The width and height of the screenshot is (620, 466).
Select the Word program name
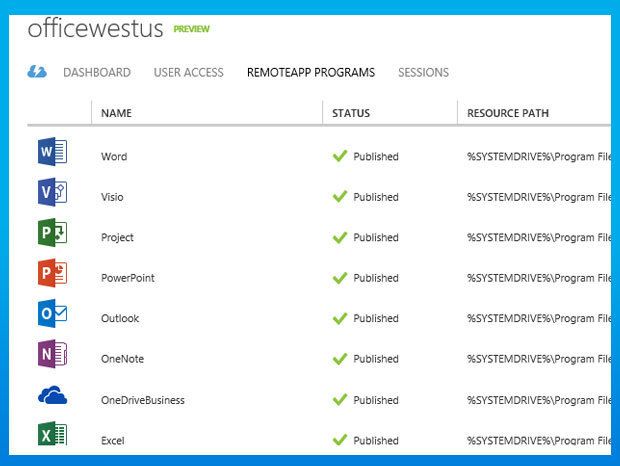(114, 157)
